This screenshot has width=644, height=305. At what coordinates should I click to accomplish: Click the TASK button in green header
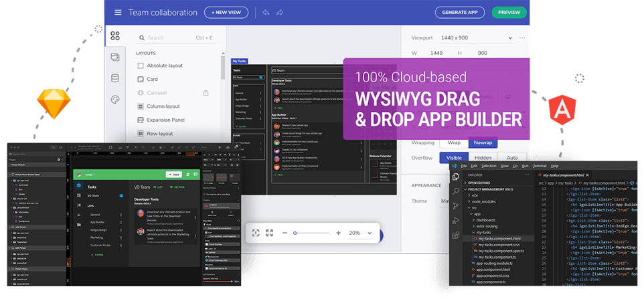click(x=174, y=175)
